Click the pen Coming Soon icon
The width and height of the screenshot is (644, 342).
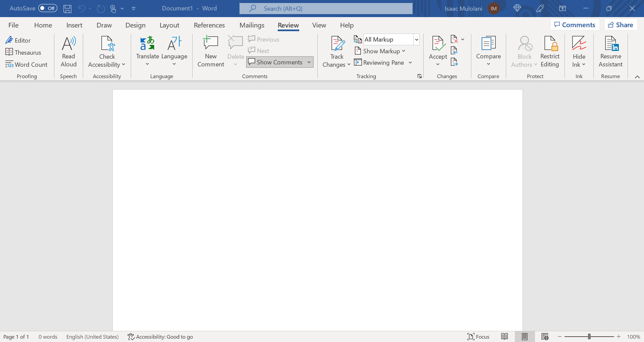pyautogui.click(x=540, y=8)
